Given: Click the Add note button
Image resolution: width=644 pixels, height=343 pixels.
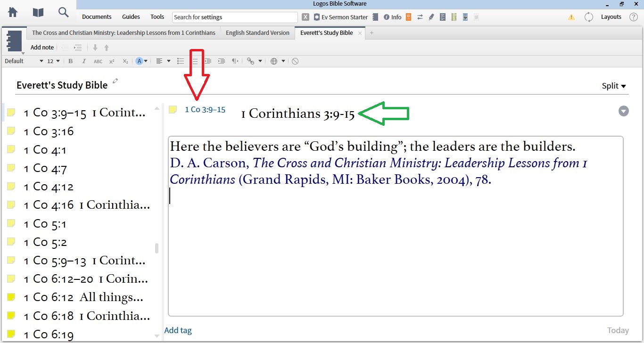Looking at the screenshot, I should 42,48.
